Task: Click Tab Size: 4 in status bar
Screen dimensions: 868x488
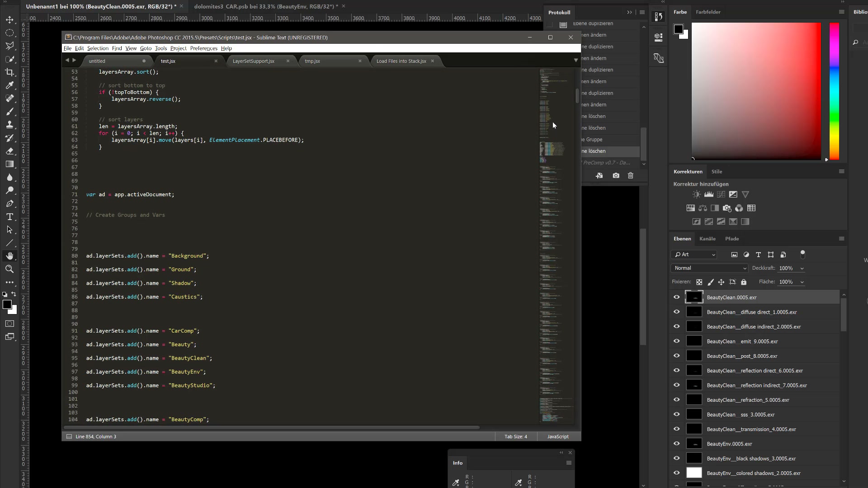Action: click(516, 436)
